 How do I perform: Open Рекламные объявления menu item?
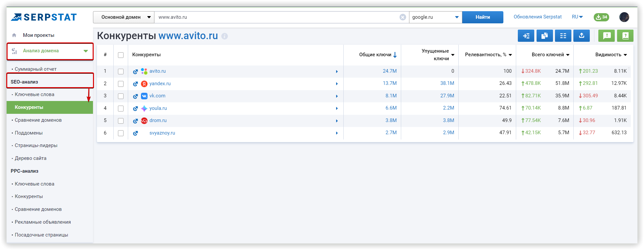[43, 222]
